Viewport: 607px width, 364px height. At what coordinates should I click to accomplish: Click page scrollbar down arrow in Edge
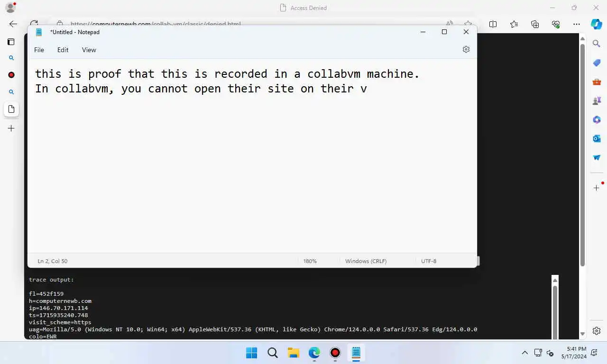pos(582,334)
